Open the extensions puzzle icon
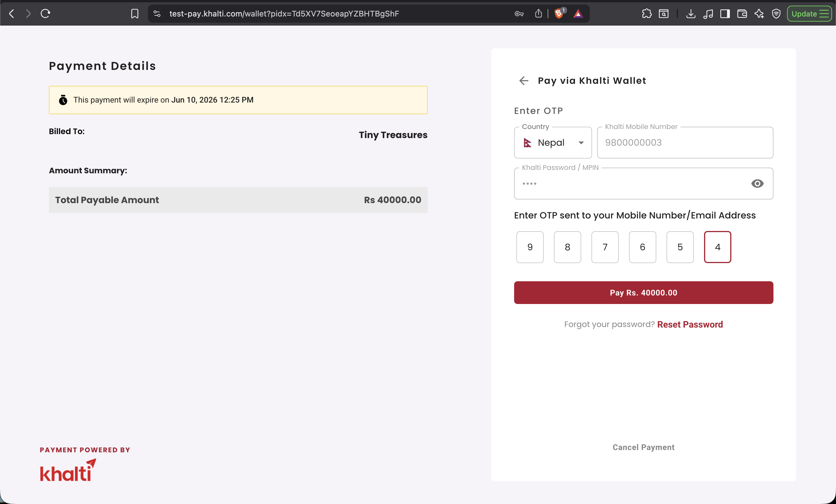Image resolution: width=836 pixels, height=504 pixels. 647,14
